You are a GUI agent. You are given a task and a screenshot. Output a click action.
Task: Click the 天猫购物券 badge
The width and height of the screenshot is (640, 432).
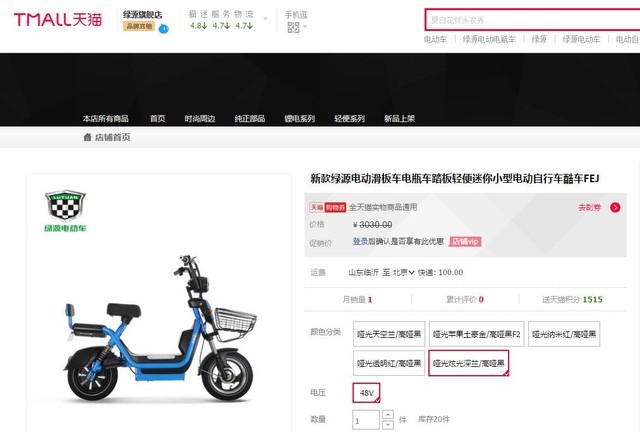(328, 207)
